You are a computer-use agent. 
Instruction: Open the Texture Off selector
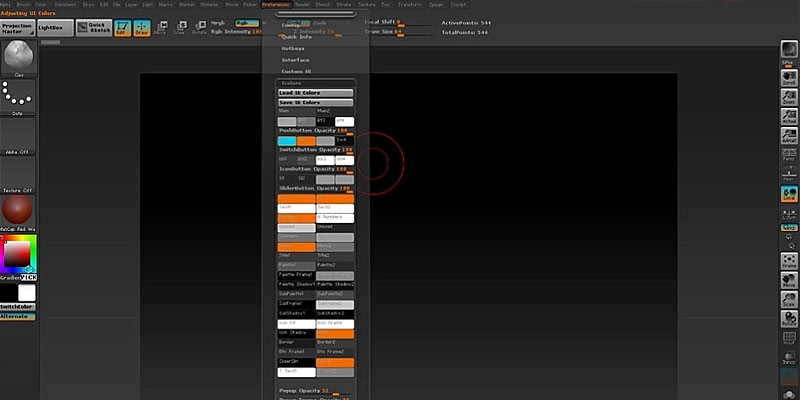pos(18,174)
